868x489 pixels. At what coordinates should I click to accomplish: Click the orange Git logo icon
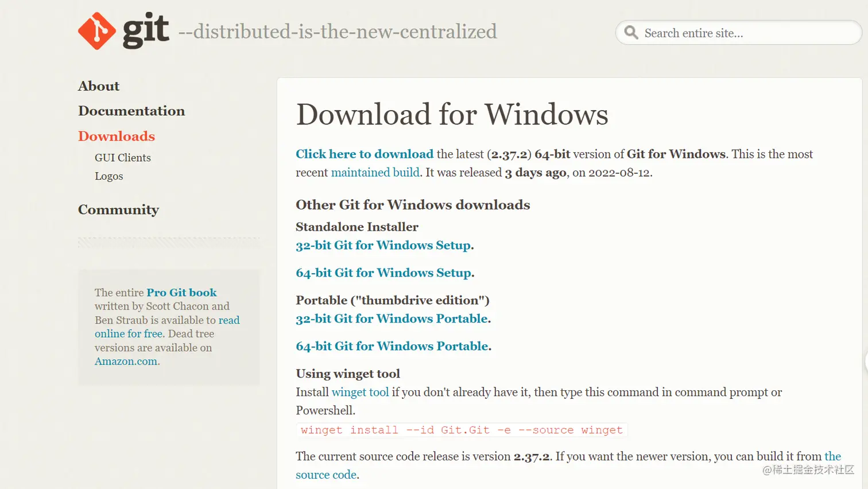(97, 31)
